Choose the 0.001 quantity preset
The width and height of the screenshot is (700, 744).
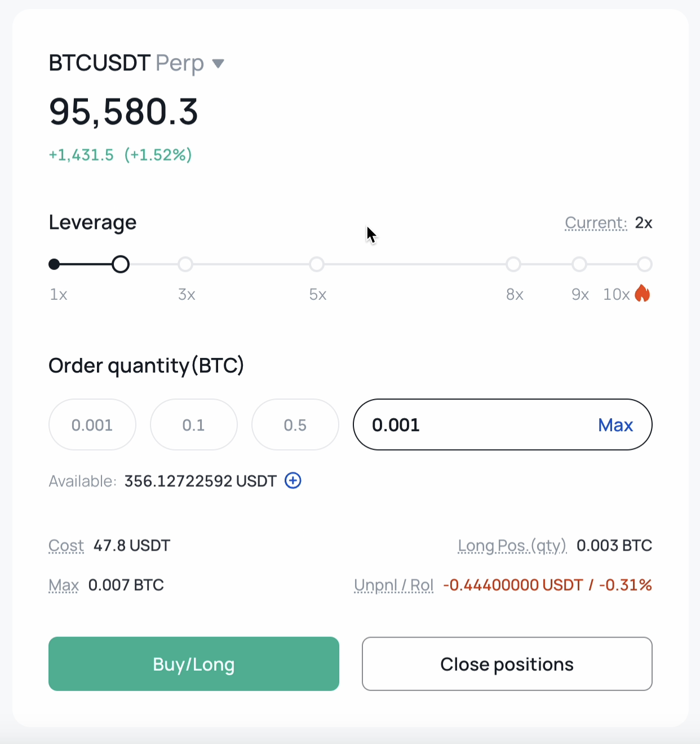point(92,424)
